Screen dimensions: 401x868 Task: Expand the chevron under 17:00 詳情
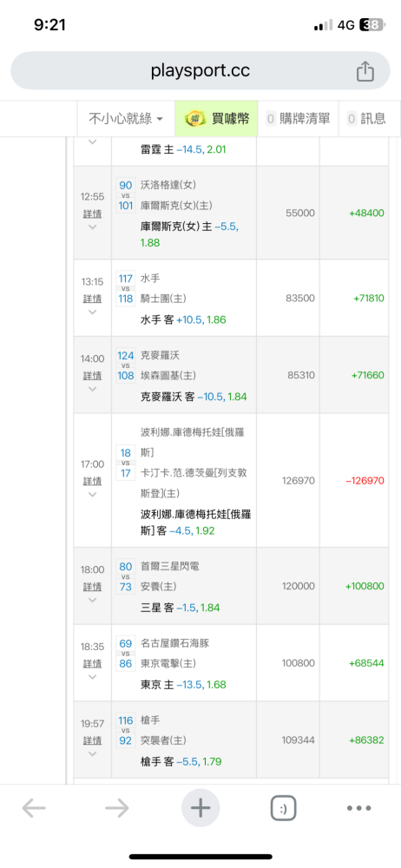93,495
